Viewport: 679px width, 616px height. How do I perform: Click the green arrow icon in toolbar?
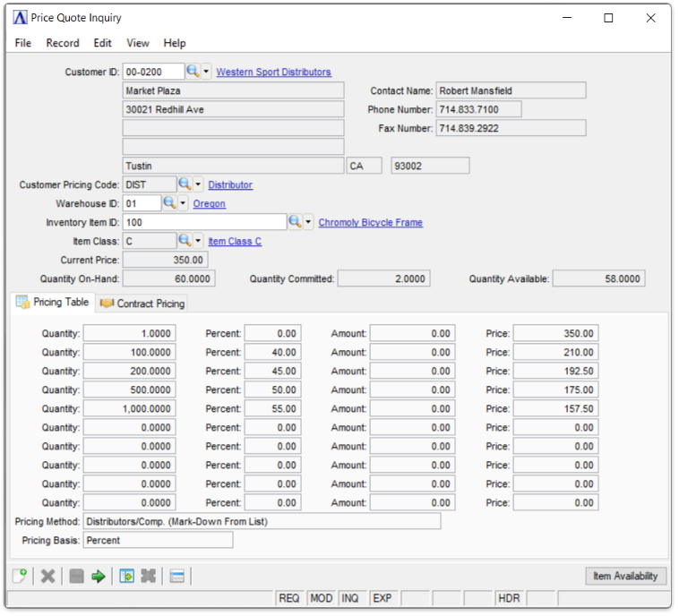(99, 576)
